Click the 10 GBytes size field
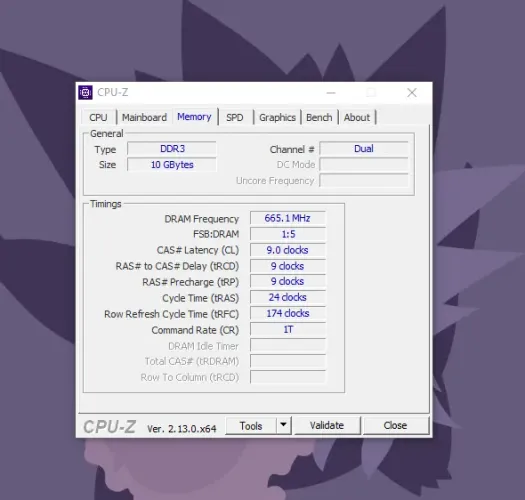This screenshot has height=500, width=525. click(x=172, y=165)
